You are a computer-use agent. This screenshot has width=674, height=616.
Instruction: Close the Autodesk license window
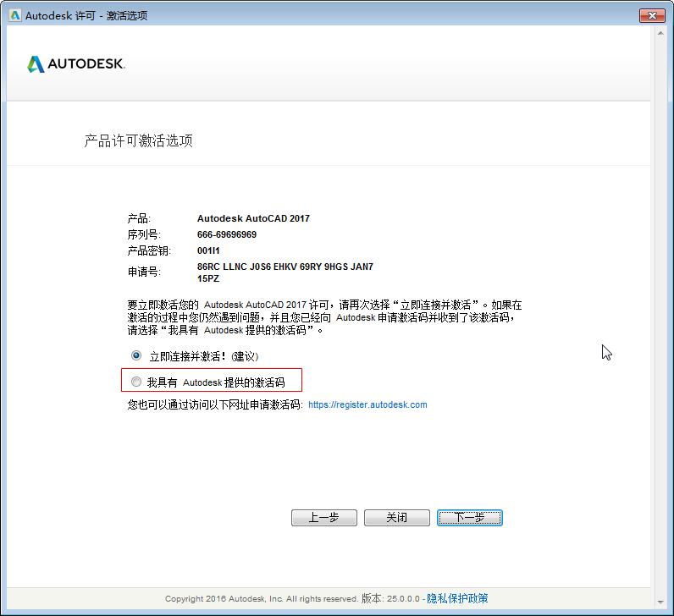[x=652, y=15]
